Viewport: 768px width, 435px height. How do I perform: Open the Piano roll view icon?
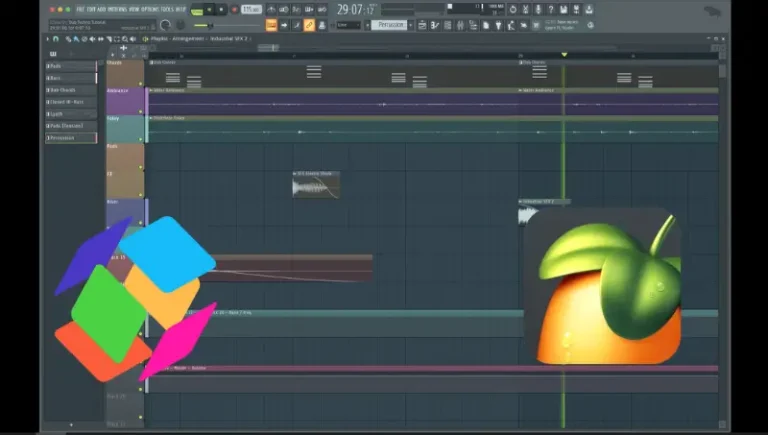point(434,25)
